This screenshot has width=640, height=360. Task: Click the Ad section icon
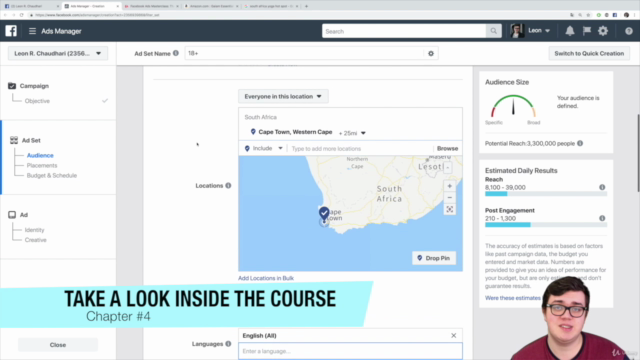[x=12, y=215]
